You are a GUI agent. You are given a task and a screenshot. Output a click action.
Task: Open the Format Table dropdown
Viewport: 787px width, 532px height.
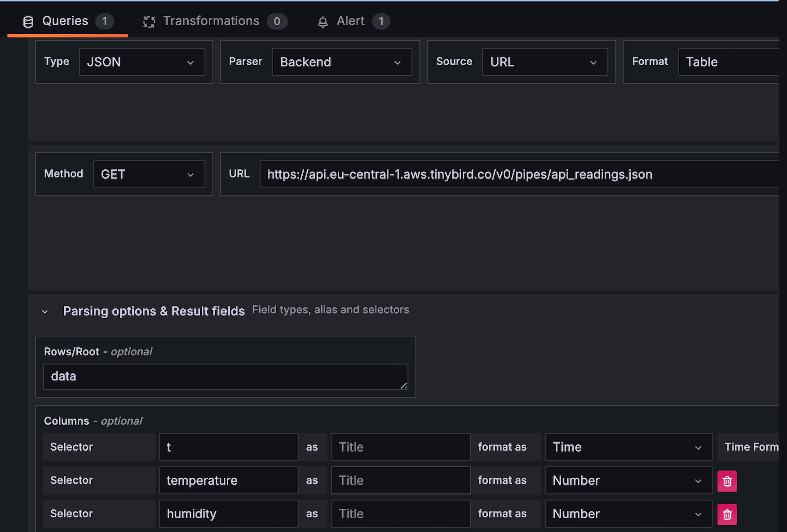pyautogui.click(x=728, y=62)
